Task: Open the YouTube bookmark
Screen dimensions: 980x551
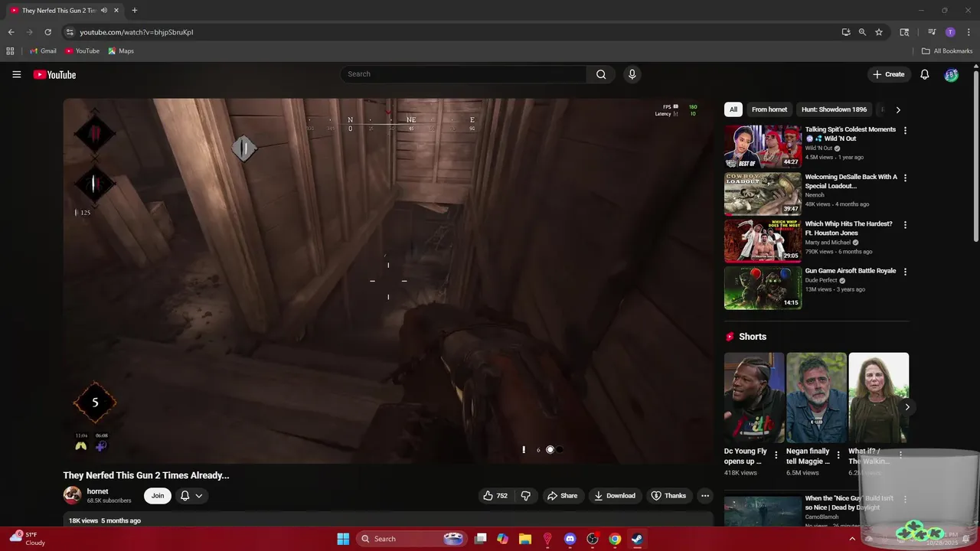Action: click(82, 51)
